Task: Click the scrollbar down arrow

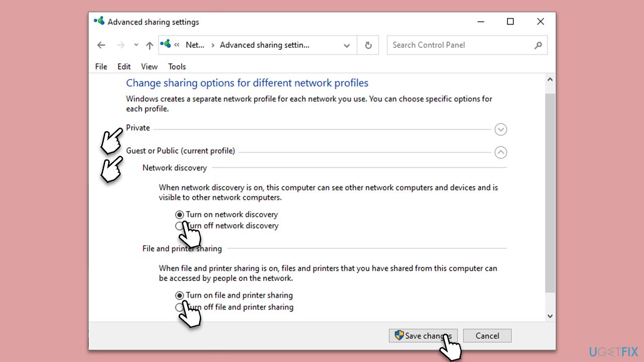Action: (x=550, y=315)
